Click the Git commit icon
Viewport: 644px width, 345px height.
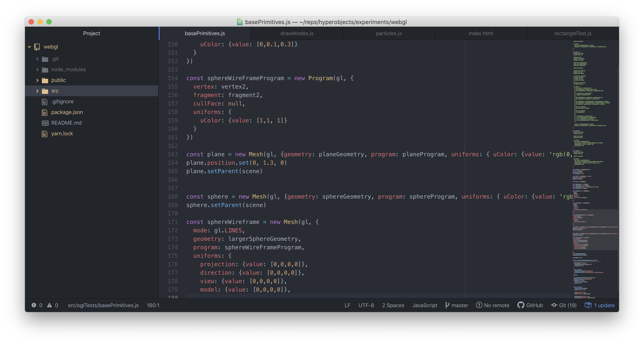554,305
